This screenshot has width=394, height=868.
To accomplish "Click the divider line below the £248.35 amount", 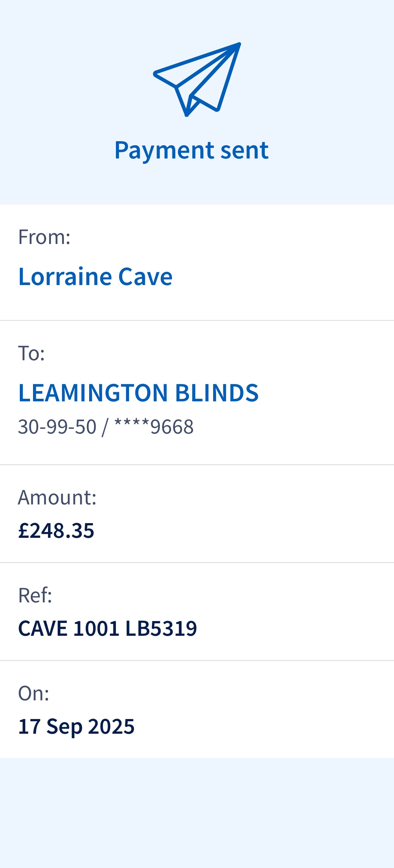I will click(x=197, y=562).
